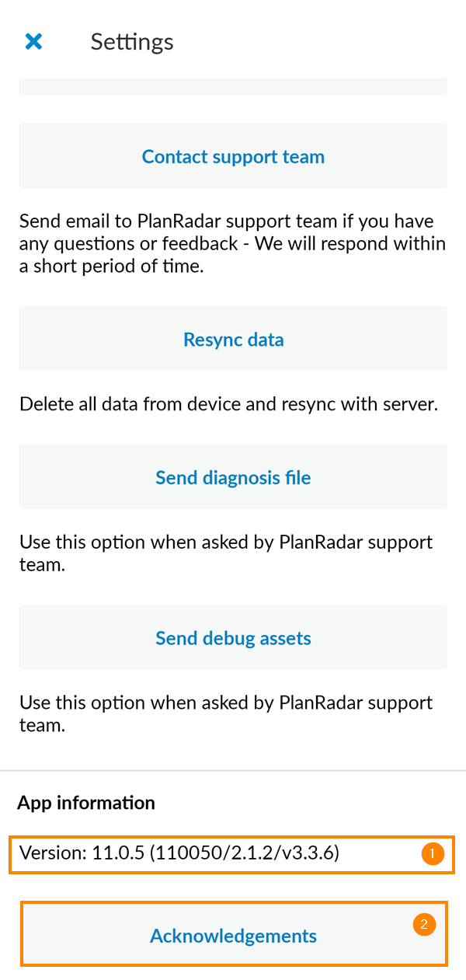This screenshot has height=980, width=466.
Task: Click the Send debug assets row
Action: 233,637
